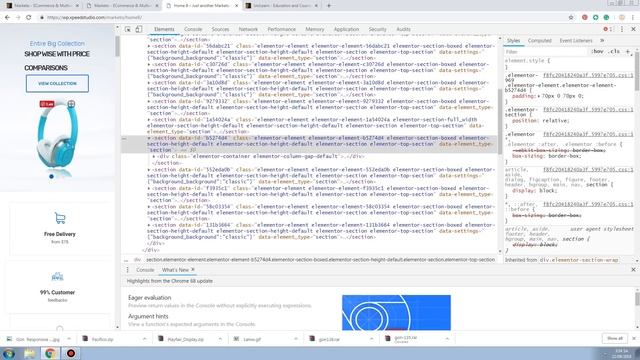The width and height of the screenshot is (640, 360).
Task: Switch to the drawer Console tab
Action: (x=145, y=270)
